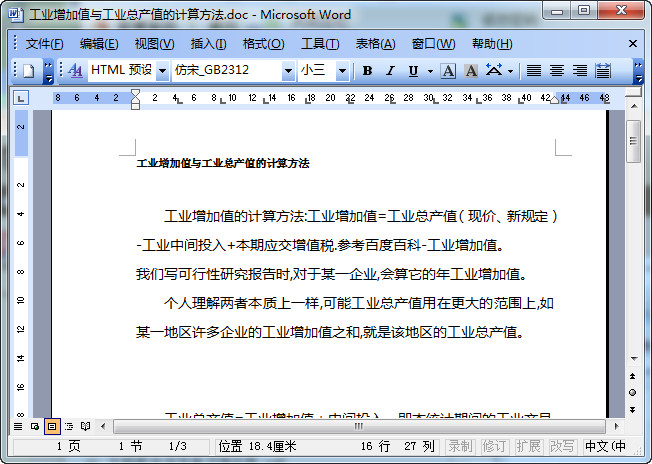Open the Select Browse Object button
Viewport: 652px width, 464px height.
(x=632, y=392)
